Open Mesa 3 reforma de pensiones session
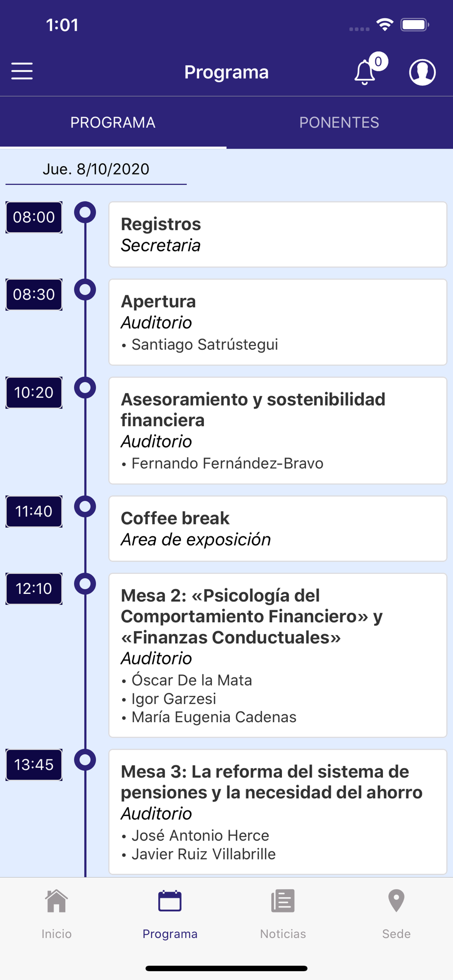453x980 pixels. (x=278, y=812)
